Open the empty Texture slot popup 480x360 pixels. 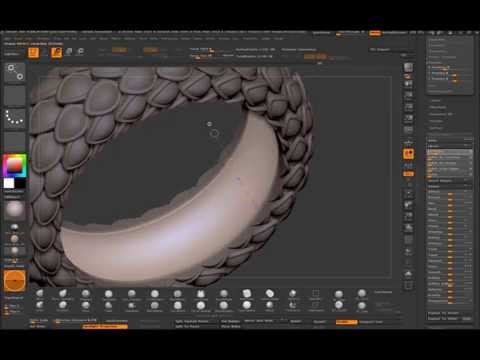15,141
